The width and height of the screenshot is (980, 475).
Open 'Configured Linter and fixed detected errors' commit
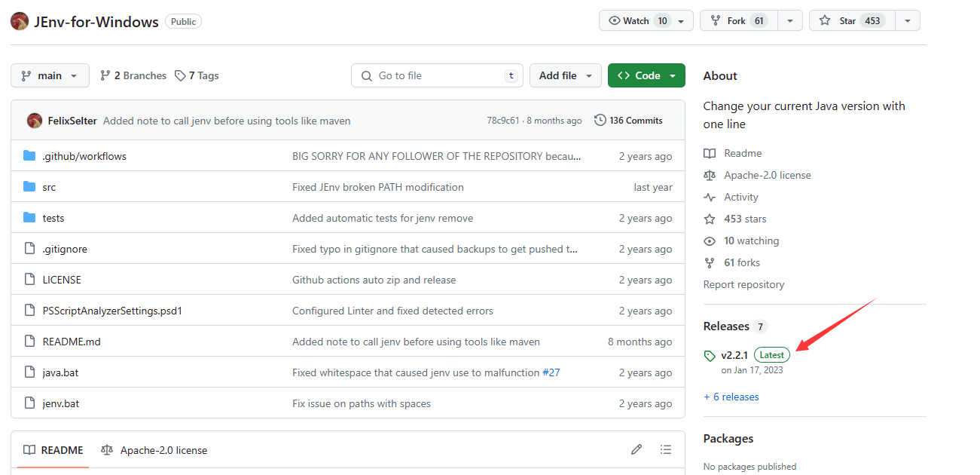tap(392, 311)
